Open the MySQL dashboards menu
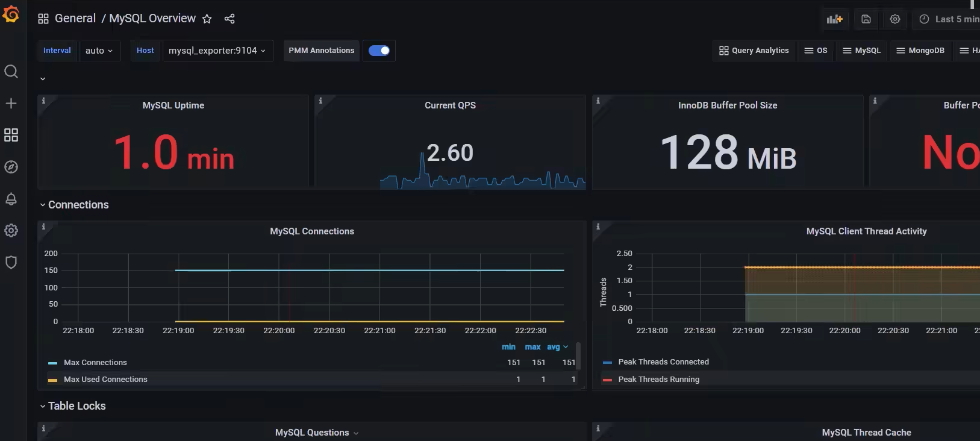 tap(861, 51)
